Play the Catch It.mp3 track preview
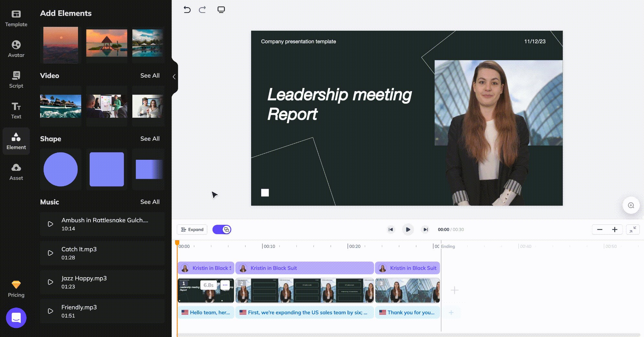Image resolution: width=644 pixels, height=337 pixels. pos(50,253)
